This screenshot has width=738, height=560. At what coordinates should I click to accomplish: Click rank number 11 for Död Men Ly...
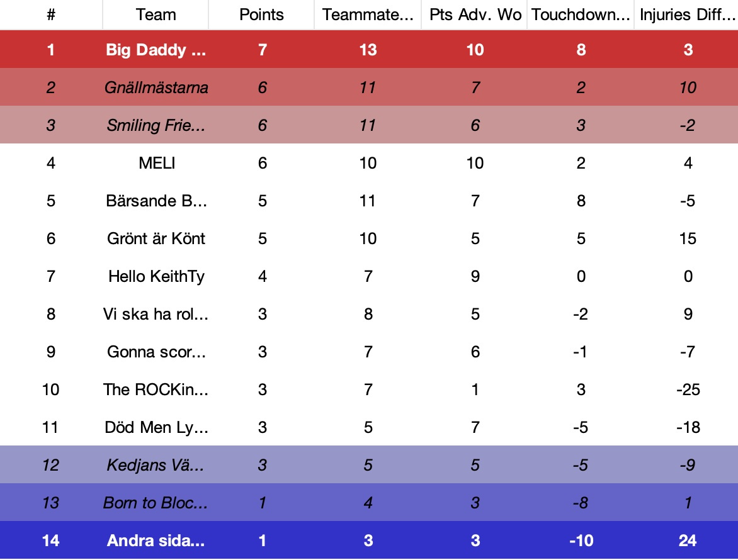[51, 427]
